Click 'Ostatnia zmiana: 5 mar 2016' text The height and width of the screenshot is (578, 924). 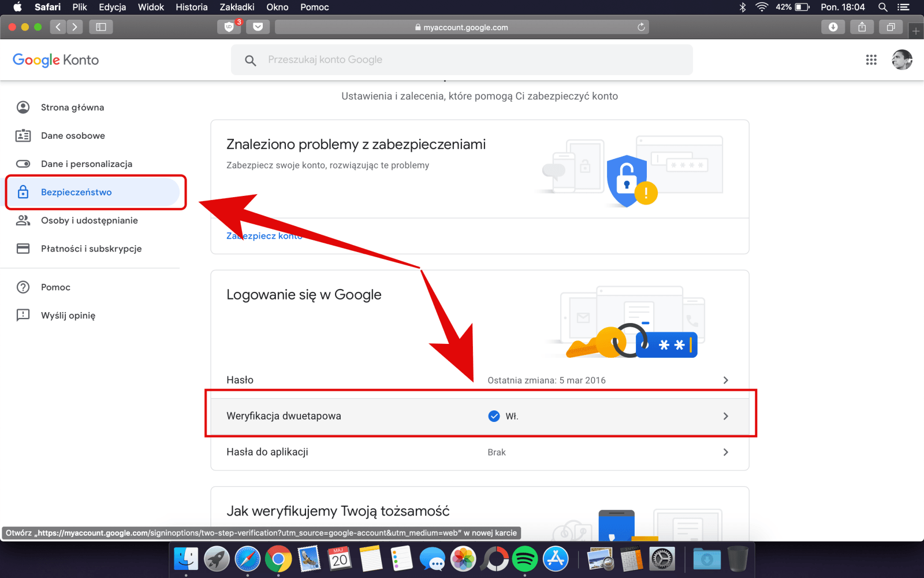click(x=546, y=380)
